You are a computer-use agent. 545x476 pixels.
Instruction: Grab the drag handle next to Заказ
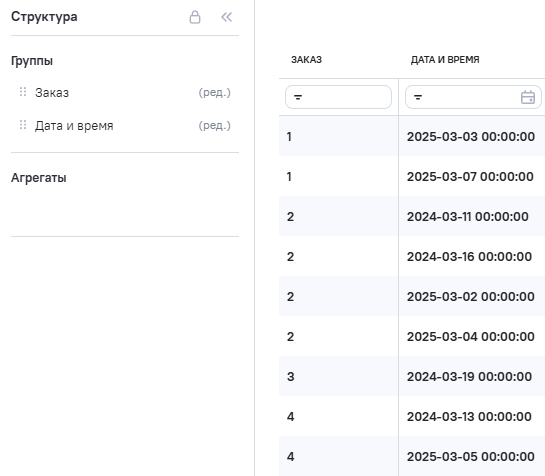tap(23, 92)
